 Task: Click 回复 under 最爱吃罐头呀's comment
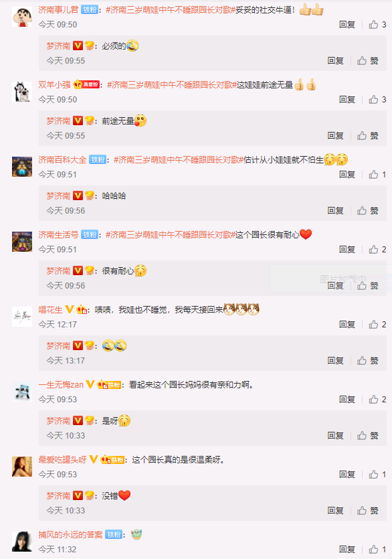347,475
